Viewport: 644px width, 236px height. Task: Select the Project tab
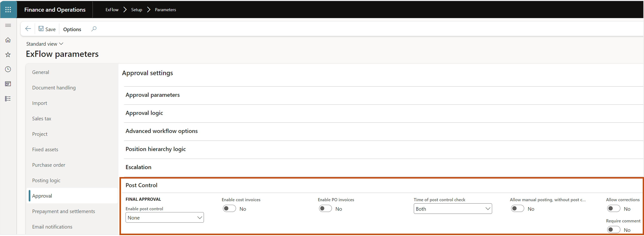72,134
